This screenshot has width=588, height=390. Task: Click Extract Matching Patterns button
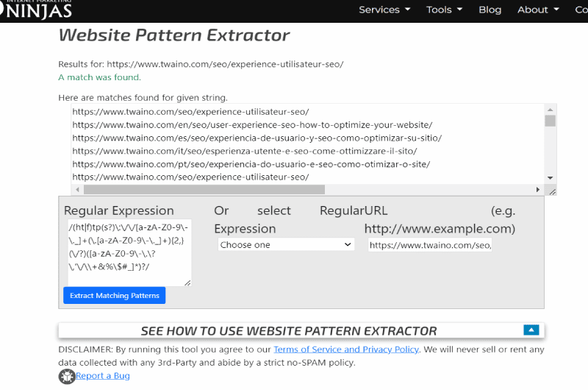115,295
